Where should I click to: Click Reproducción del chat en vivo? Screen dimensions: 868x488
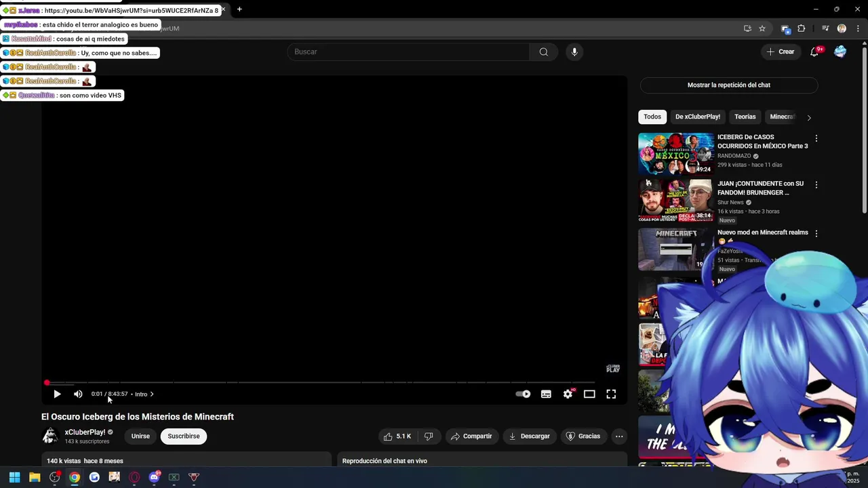point(384,461)
